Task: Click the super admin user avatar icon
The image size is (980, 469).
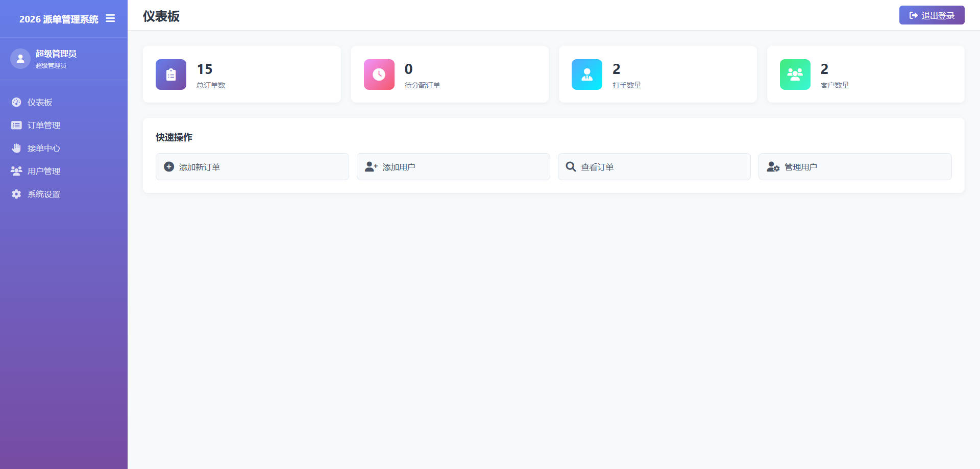Action: click(20, 59)
